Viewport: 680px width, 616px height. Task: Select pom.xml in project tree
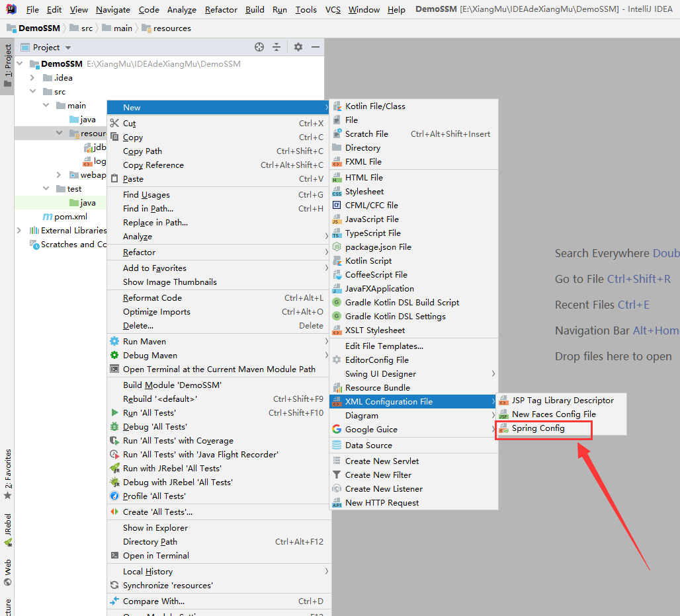(x=65, y=217)
